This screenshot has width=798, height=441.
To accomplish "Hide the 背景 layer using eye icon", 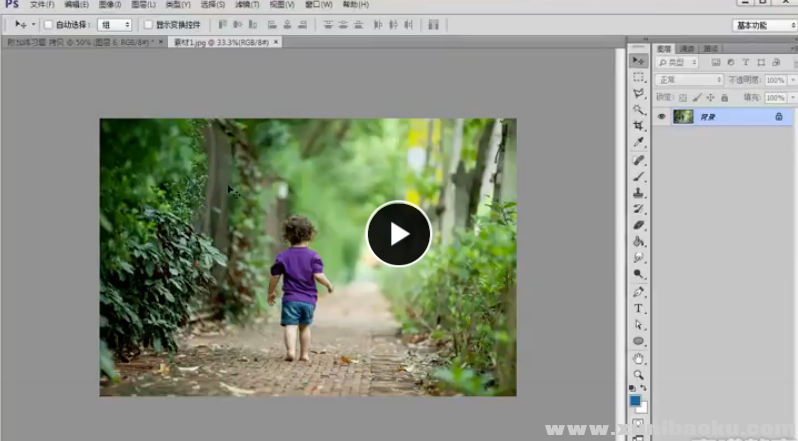I will pos(661,117).
